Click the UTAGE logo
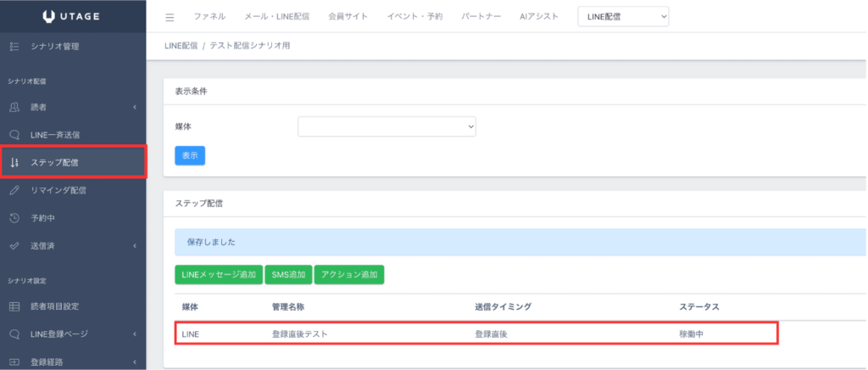Screen dimensions: 868x370 click(71, 17)
